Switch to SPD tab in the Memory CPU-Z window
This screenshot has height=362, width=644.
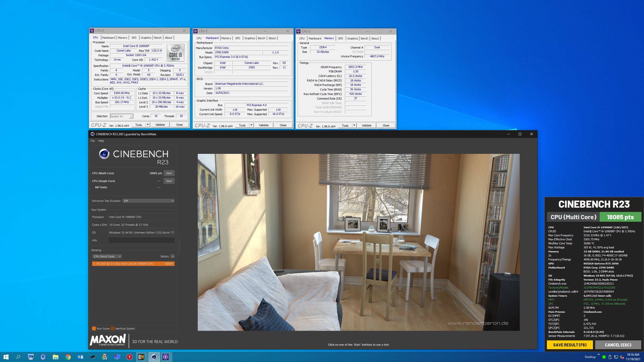(340, 38)
